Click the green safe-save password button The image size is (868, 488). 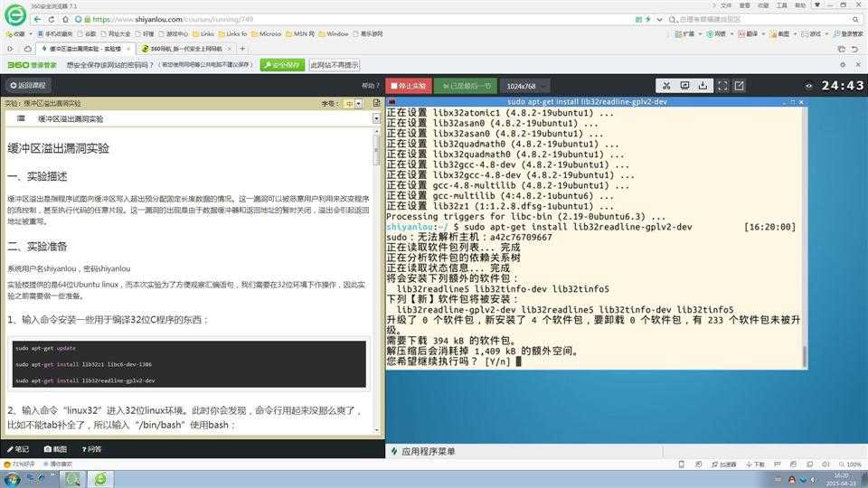click(282, 65)
